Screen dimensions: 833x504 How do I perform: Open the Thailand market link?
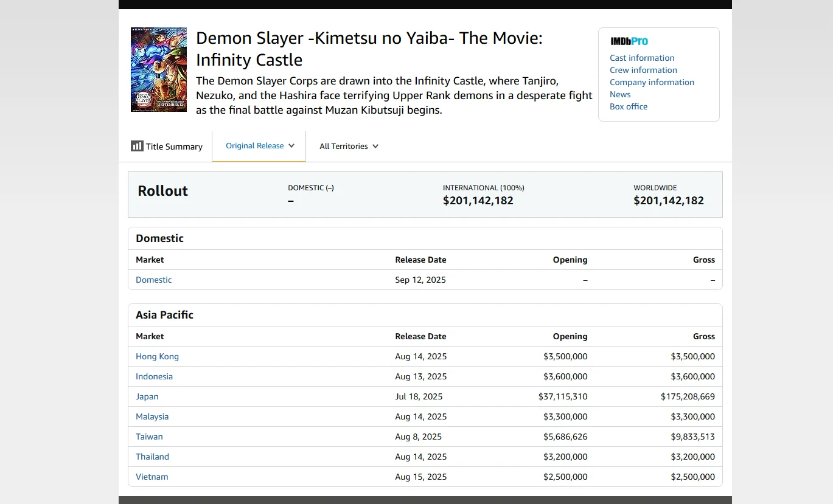[x=152, y=457]
